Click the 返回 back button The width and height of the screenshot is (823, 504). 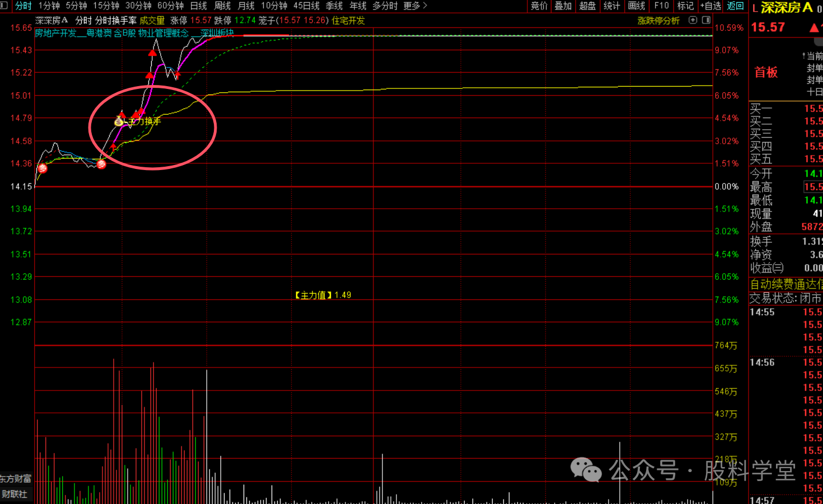(735, 6)
